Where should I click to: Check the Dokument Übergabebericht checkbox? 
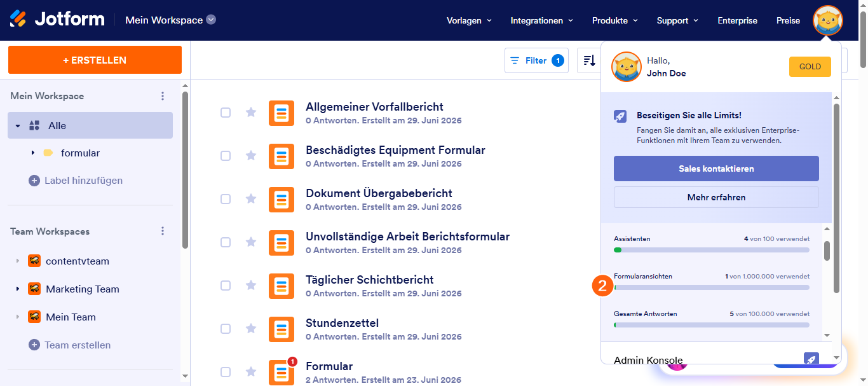pyautogui.click(x=226, y=199)
